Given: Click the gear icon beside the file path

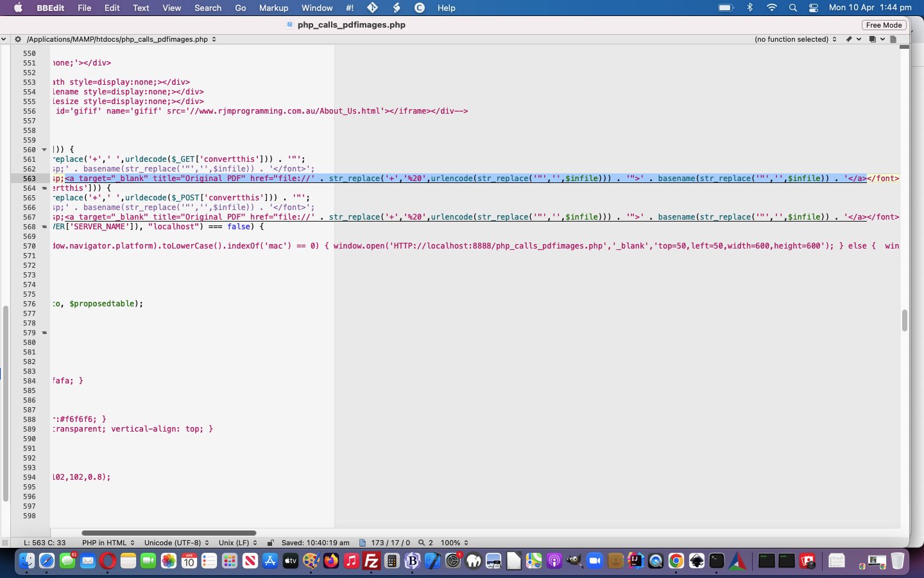Looking at the screenshot, I should click(x=18, y=39).
